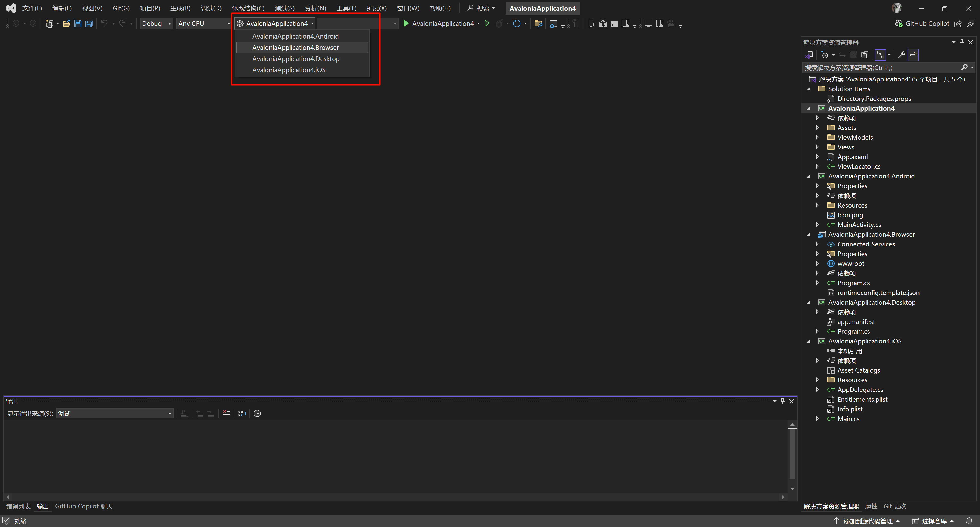Click the Find in Files folder icon
The width and height of the screenshot is (980, 527).
pyautogui.click(x=538, y=23)
